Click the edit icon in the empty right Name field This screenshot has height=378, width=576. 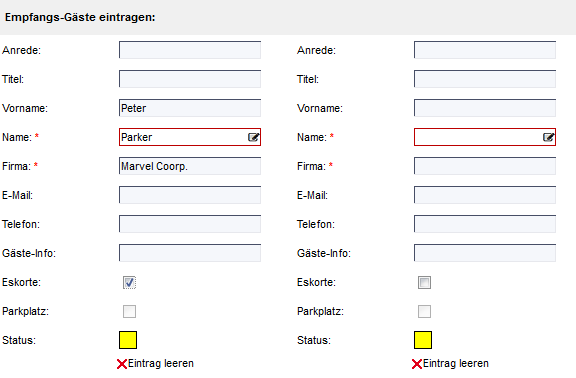(548, 137)
